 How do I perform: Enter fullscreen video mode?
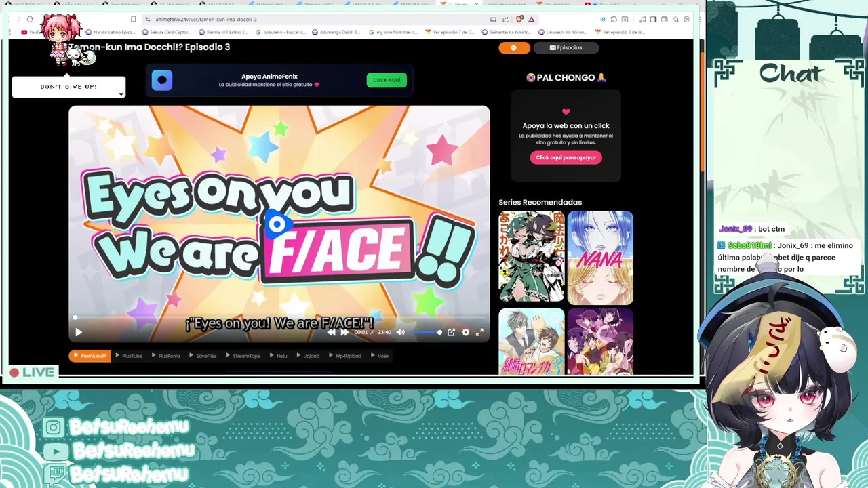pyautogui.click(x=479, y=332)
